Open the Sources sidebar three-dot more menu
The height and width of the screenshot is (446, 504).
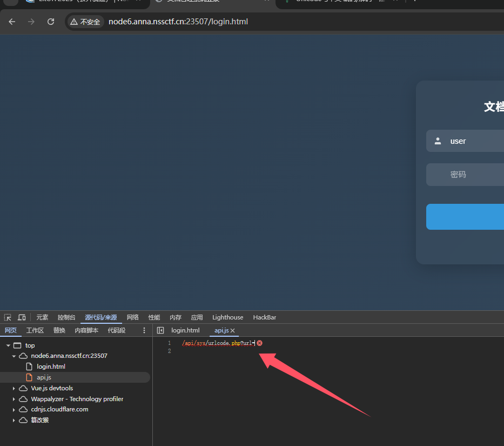pos(144,330)
